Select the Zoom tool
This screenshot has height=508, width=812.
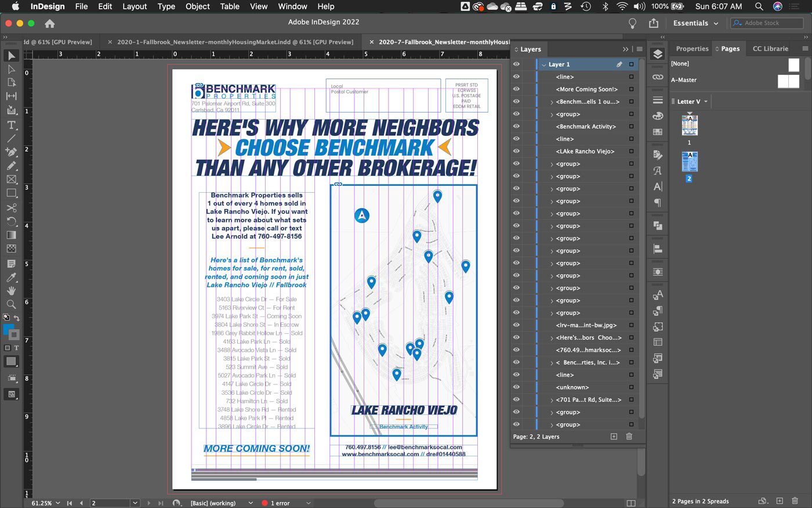coord(11,304)
